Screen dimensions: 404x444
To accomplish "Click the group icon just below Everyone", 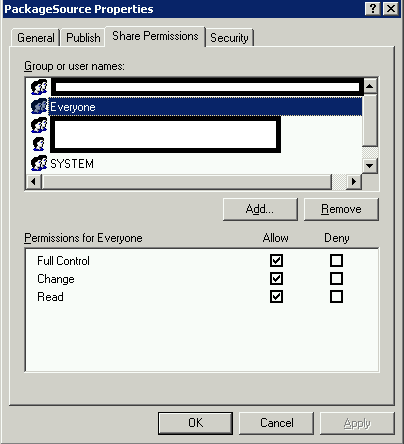I will pyautogui.click(x=39, y=125).
